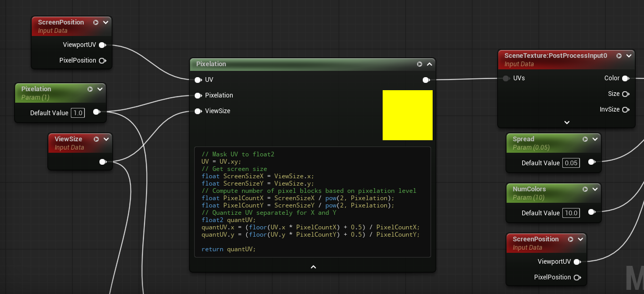Expand hidden pins on SceneTexture node bottom chevron
Viewport: 644px width, 294px height.
(x=567, y=123)
